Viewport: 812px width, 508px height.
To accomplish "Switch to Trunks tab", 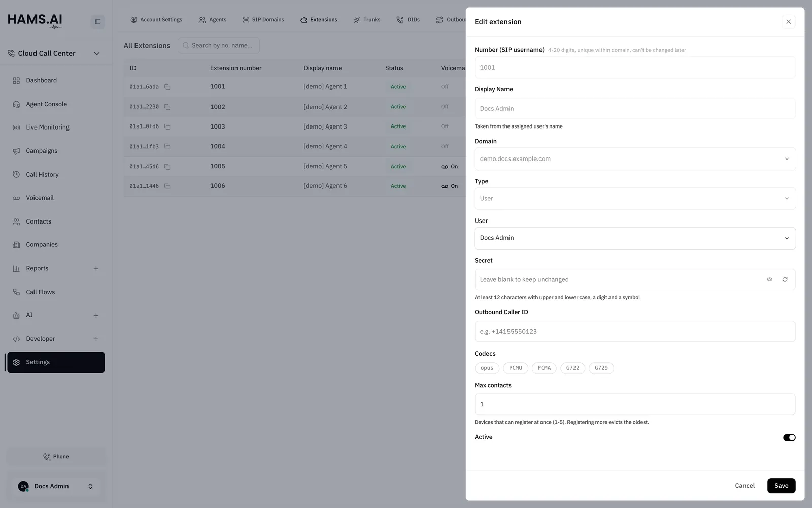I will tap(367, 20).
